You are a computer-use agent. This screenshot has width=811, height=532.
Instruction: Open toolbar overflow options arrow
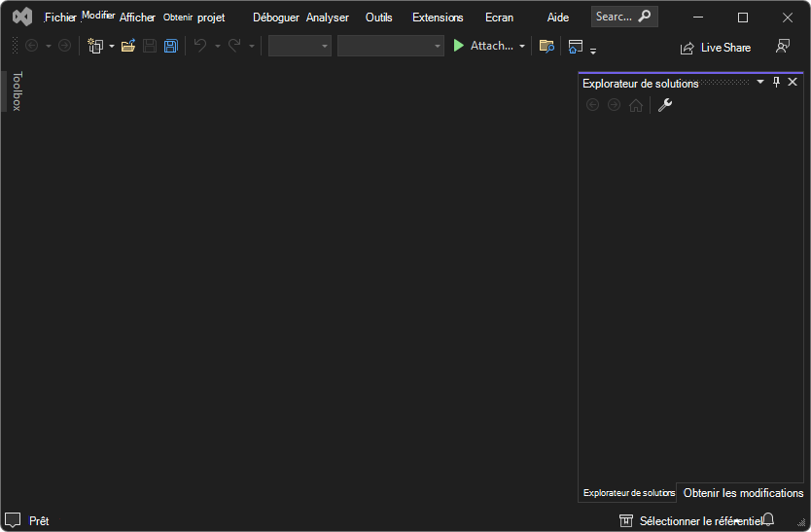coord(593,51)
